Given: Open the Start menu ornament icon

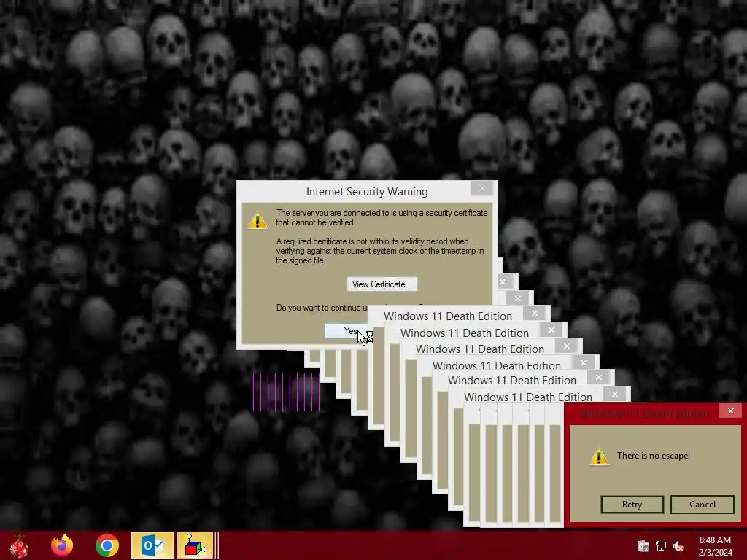Looking at the screenshot, I should coord(19,545).
